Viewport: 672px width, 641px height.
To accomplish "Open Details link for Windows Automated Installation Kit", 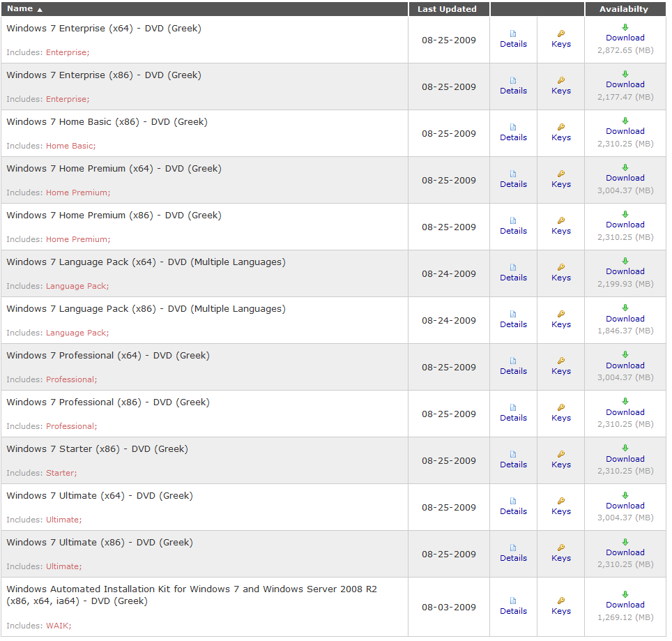I will tap(513, 611).
